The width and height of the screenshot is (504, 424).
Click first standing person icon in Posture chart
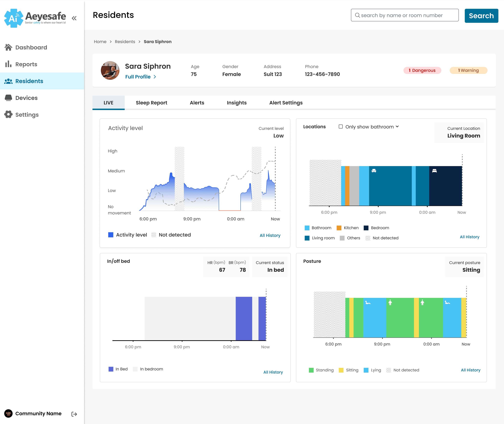click(390, 302)
